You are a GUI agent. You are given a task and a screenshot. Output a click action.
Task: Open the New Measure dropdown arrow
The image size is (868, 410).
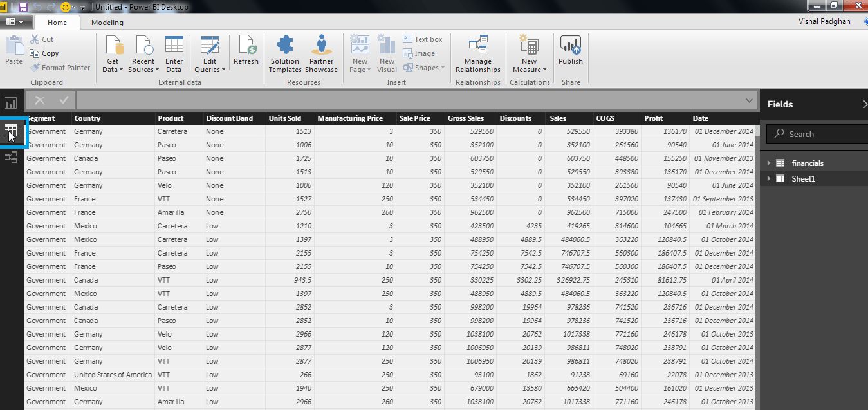tap(544, 70)
